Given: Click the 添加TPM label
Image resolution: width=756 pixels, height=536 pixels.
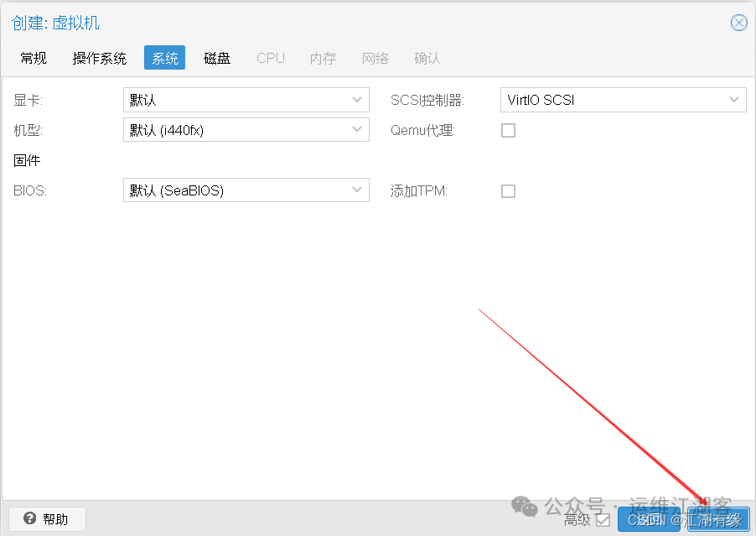Looking at the screenshot, I should [419, 191].
